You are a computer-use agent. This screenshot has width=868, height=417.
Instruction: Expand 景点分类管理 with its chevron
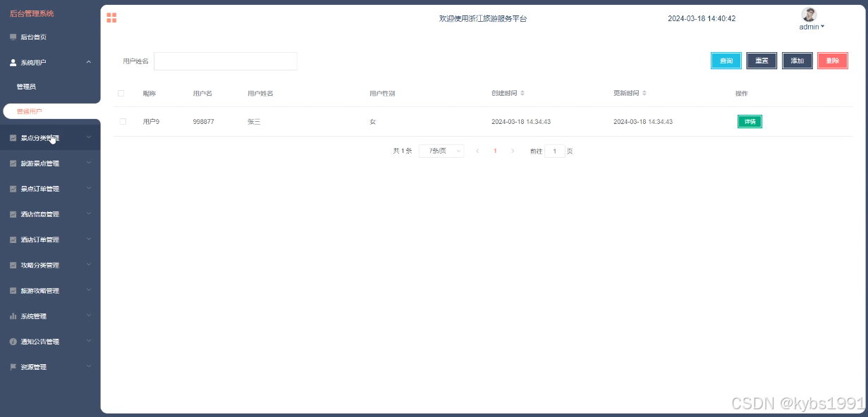coord(89,138)
